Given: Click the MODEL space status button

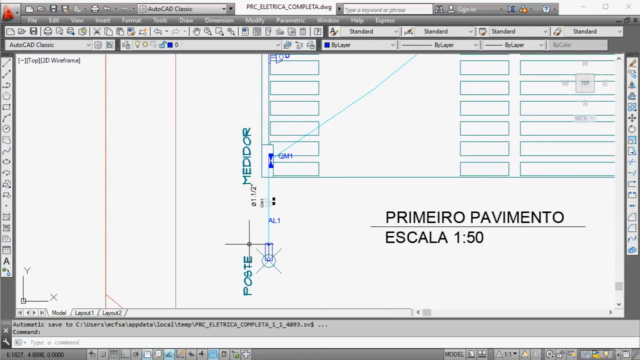Looking at the screenshot, I should (454, 354).
